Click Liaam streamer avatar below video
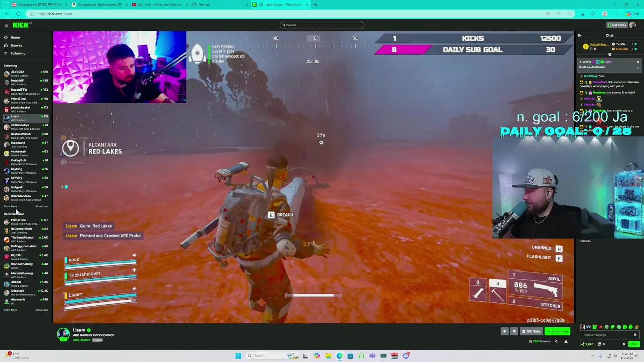Image resolution: width=644 pixels, height=362 pixels. click(x=63, y=334)
